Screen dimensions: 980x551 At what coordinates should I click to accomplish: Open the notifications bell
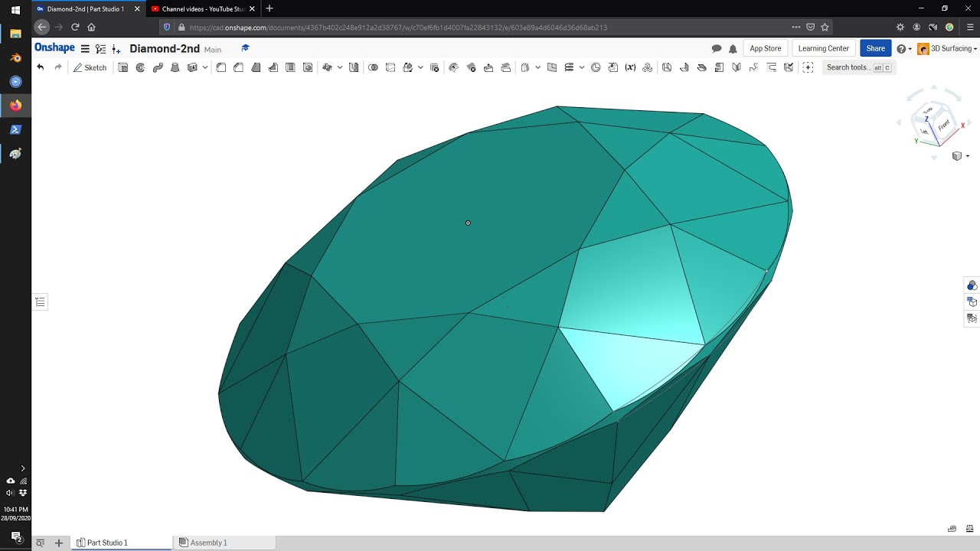pyautogui.click(x=733, y=48)
